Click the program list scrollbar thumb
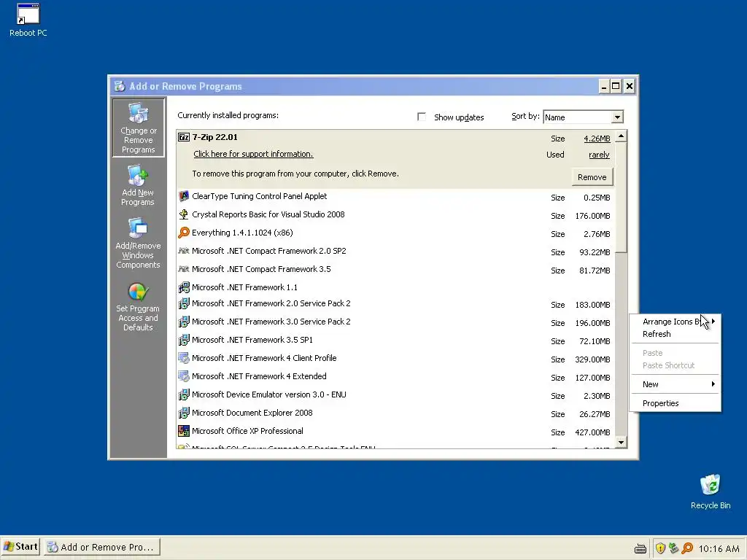Screen dimensions: 747x560 621,198
